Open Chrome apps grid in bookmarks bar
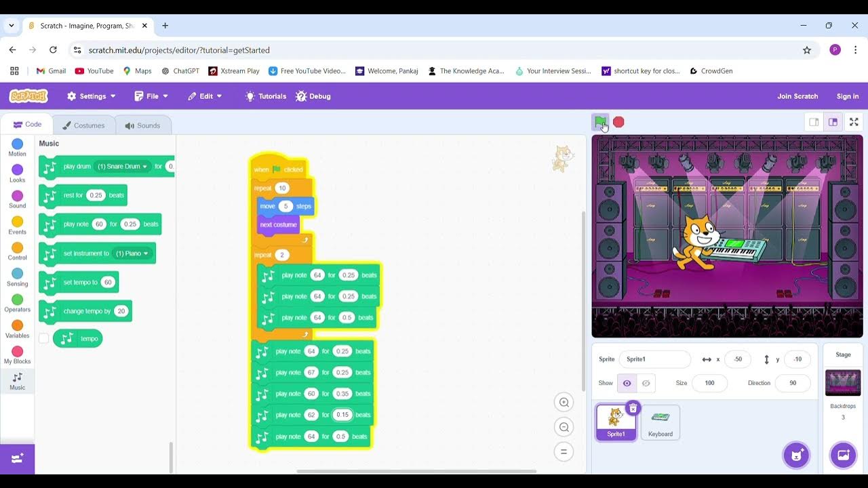The width and height of the screenshot is (868, 488). click(x=14, y=70)
